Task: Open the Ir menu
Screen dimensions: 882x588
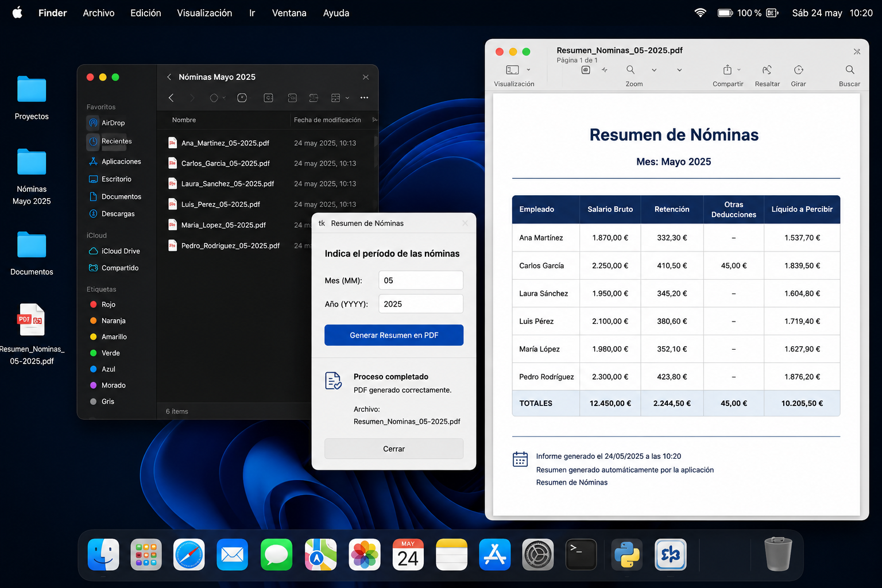Action: click(252, 13)
